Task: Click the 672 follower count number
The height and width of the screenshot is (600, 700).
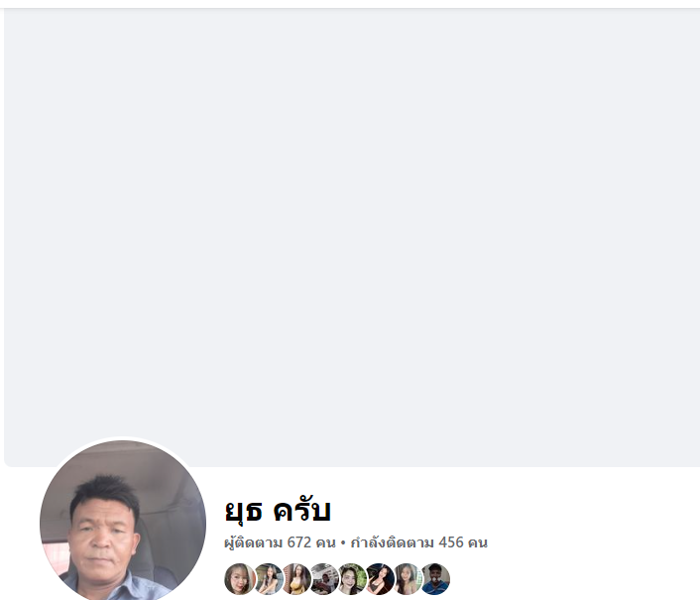Action: [299, 542]
